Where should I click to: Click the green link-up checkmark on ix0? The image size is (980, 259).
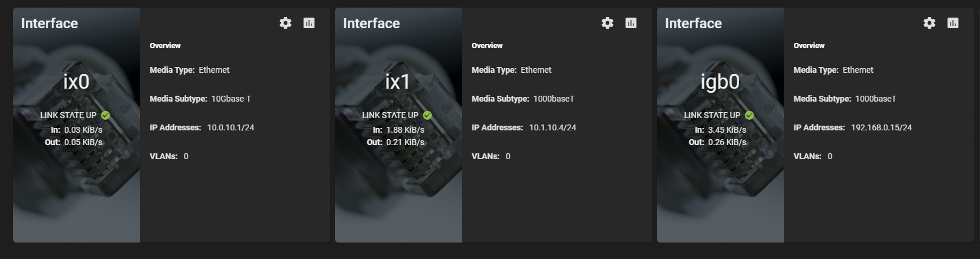[106, 115]
